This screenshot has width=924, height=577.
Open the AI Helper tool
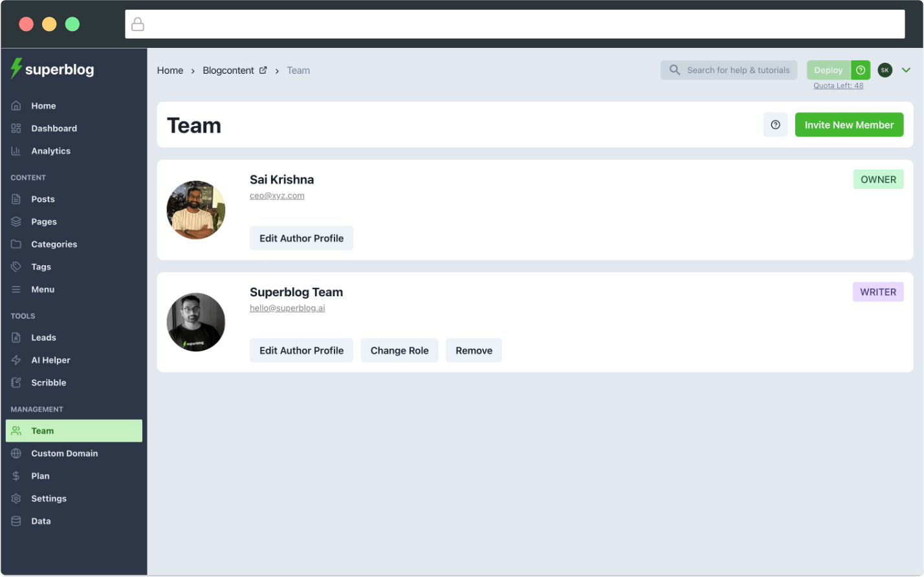50,360
